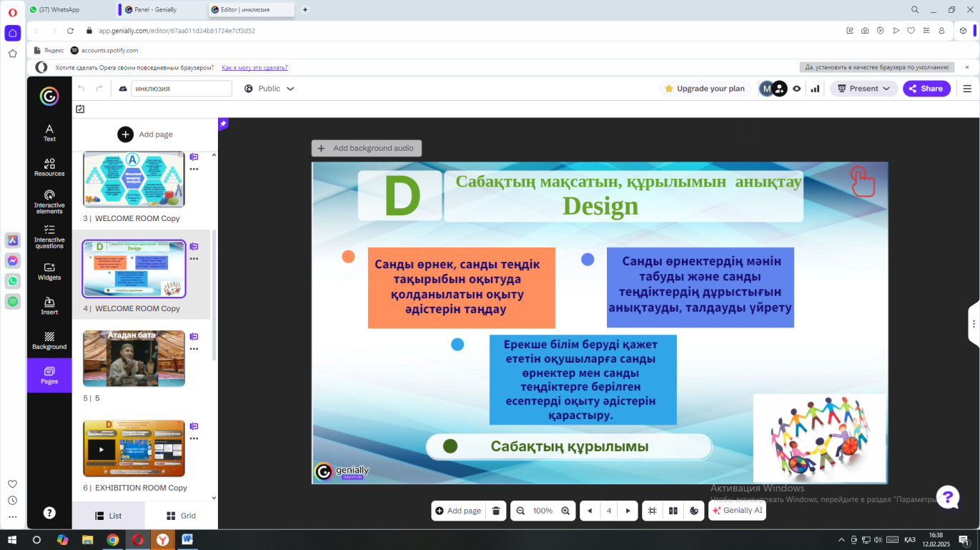Select the Атадан бата page 5 thumbnail
This screenshot has height=550, width=980.
[x=134, y=358]
